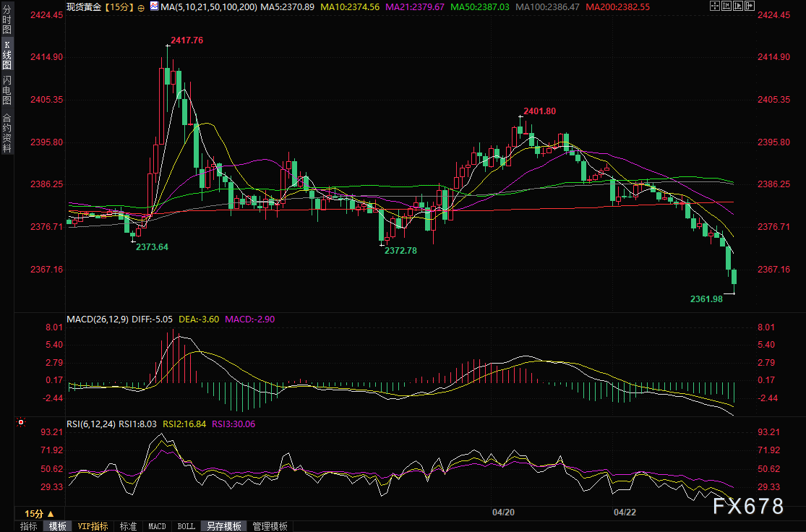Click the RSI1:8.03 value

pyautogui.click(x=137, y=424)
